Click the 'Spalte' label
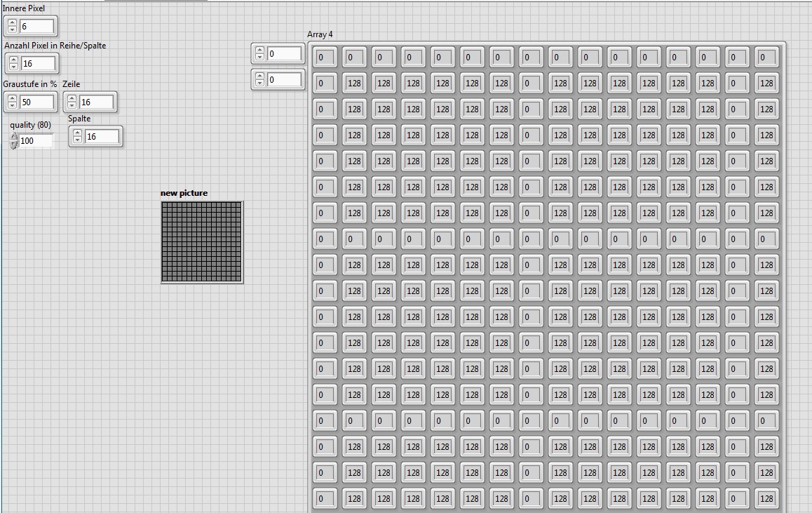 click(79, 119)
